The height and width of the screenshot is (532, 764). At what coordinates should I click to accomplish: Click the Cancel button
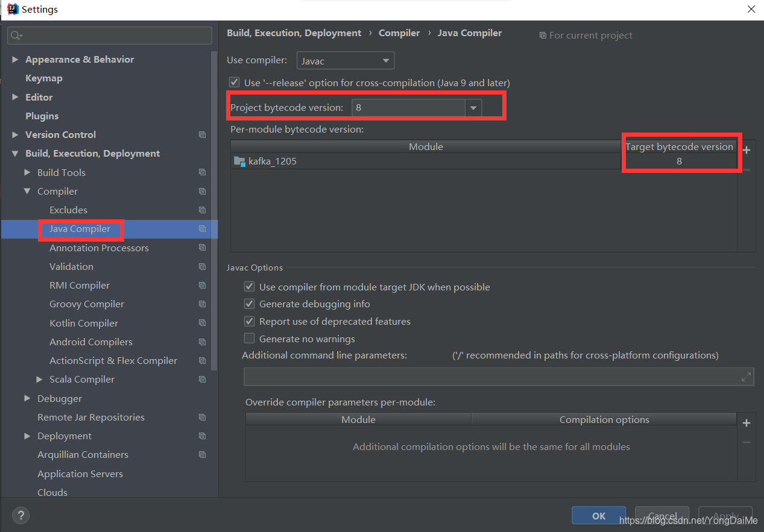tap(661, 516)
